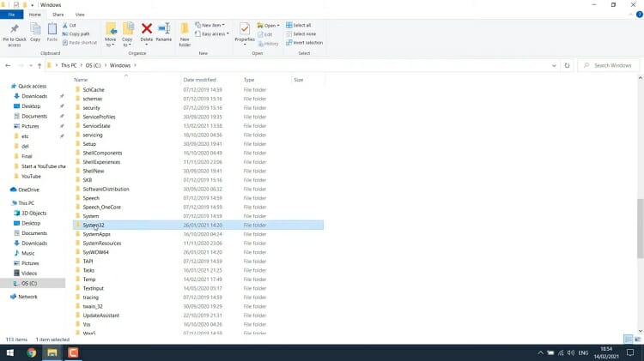Screen dimensions: 644x361
Task: Click Pin to Quick access icon
Action: click(15, 28)
